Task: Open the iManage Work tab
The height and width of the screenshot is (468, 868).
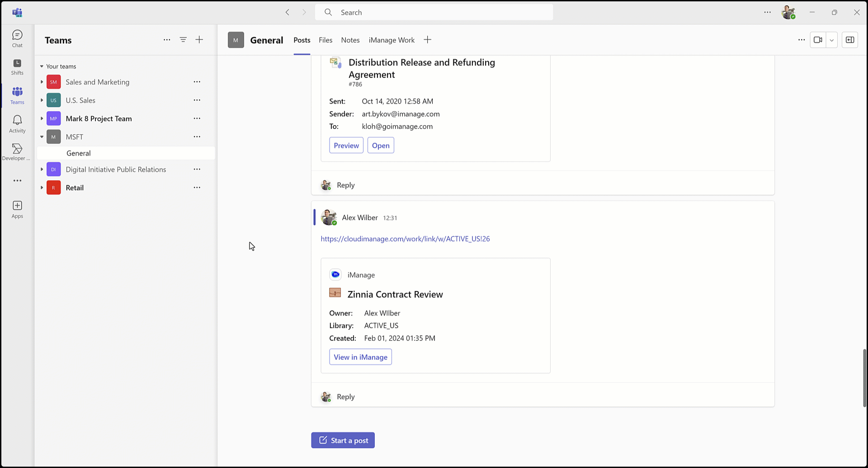Action: tap(392, 40)
